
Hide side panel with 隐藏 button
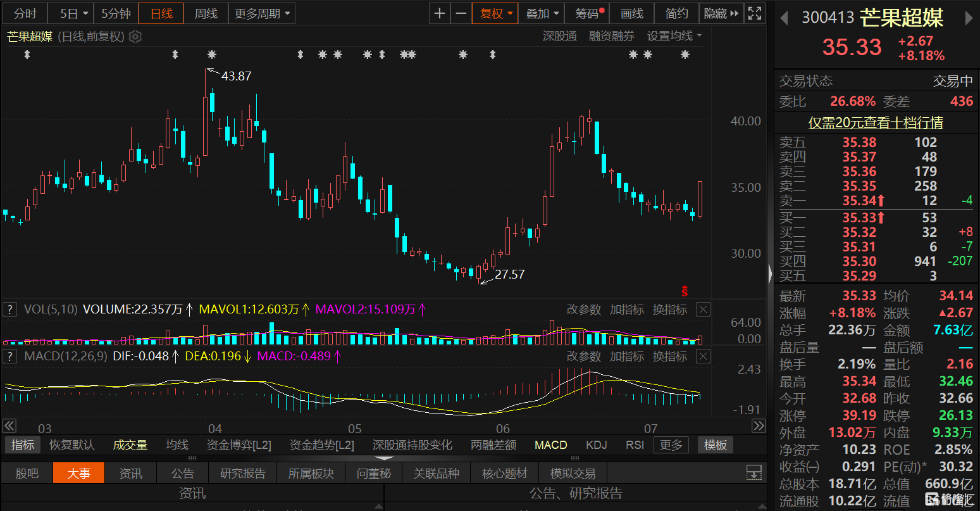tap(721, 13)
